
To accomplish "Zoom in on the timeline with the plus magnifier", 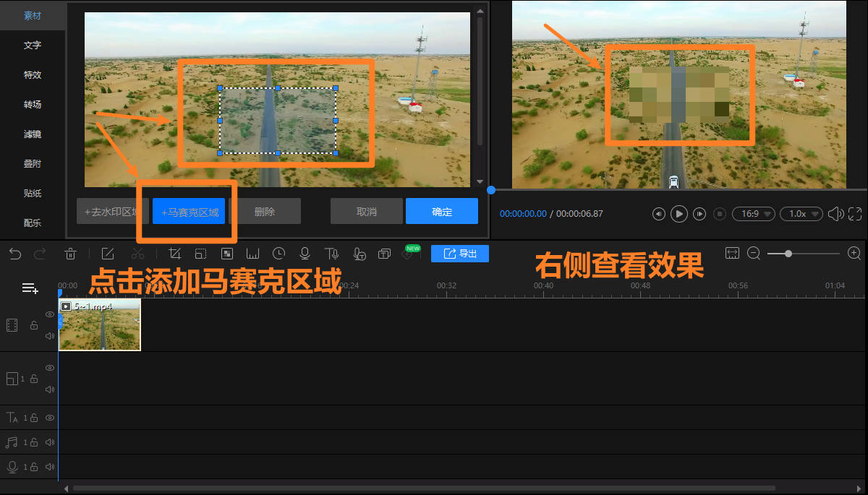I will point(854,253).
